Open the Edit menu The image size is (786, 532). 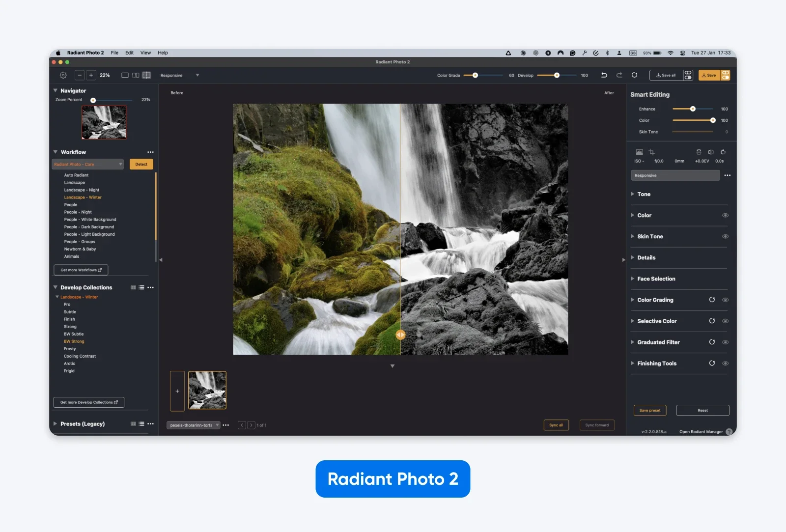pyautogui.click(x=129, y=53)
